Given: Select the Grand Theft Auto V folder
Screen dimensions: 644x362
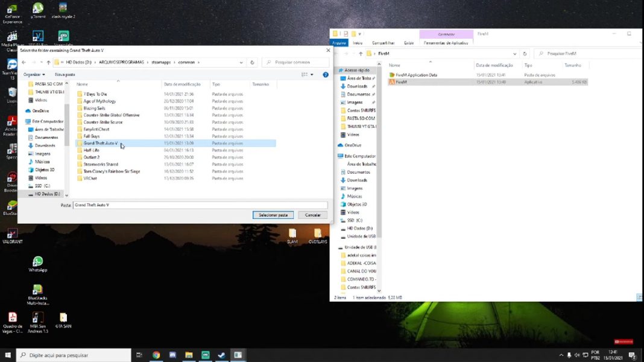Looking at the screenshot, I should [176, 144].
